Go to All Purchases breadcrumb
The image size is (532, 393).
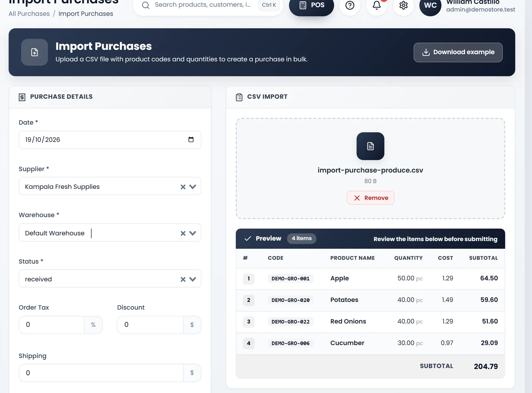(x=29, y=14)
